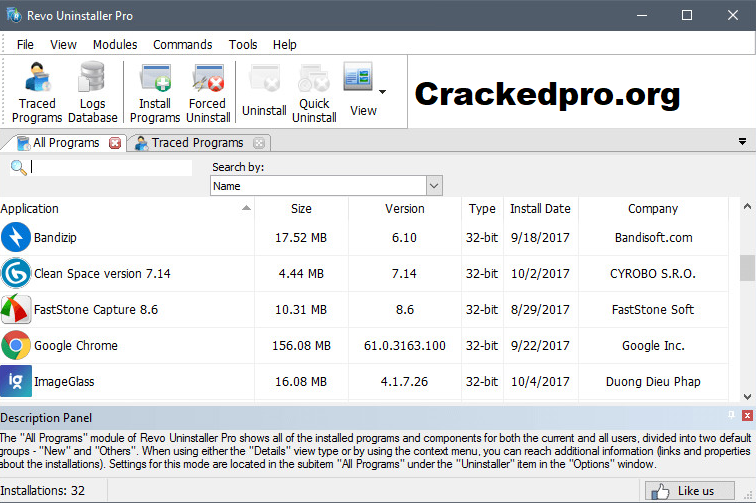Sort by the Size column header
756x503 pixels.
301,208
